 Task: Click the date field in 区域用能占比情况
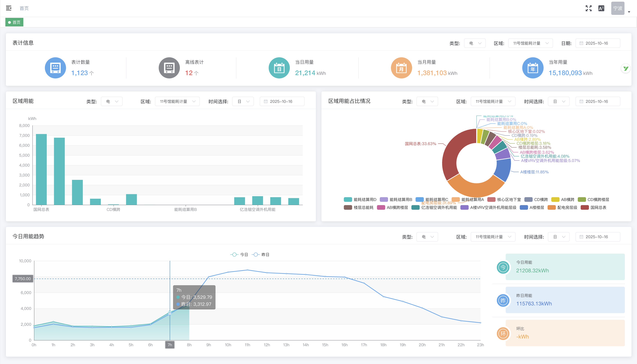pos(597,102)
